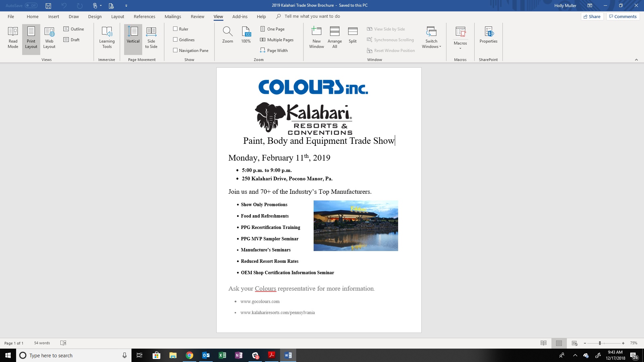Open the Mailings tab

tap(173, 16)
